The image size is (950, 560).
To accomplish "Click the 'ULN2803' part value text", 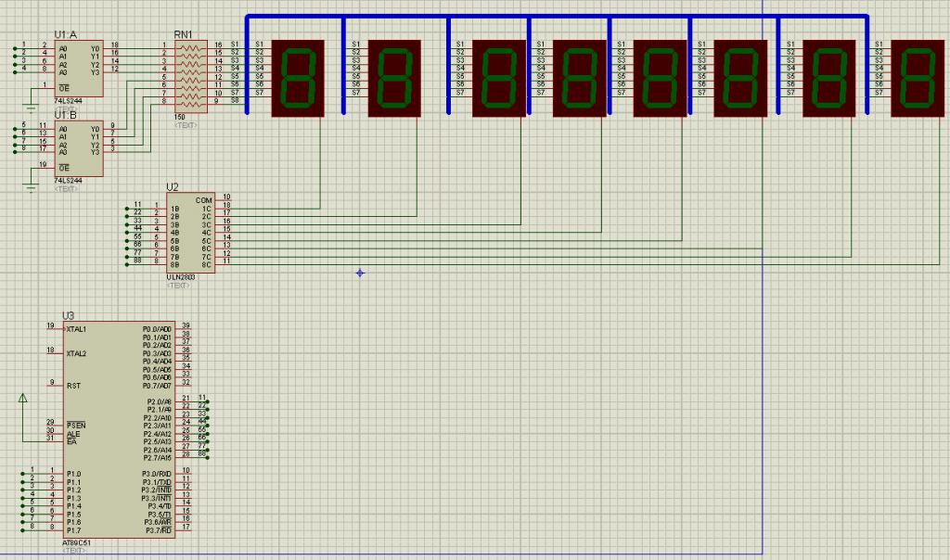I will [181, 277].
